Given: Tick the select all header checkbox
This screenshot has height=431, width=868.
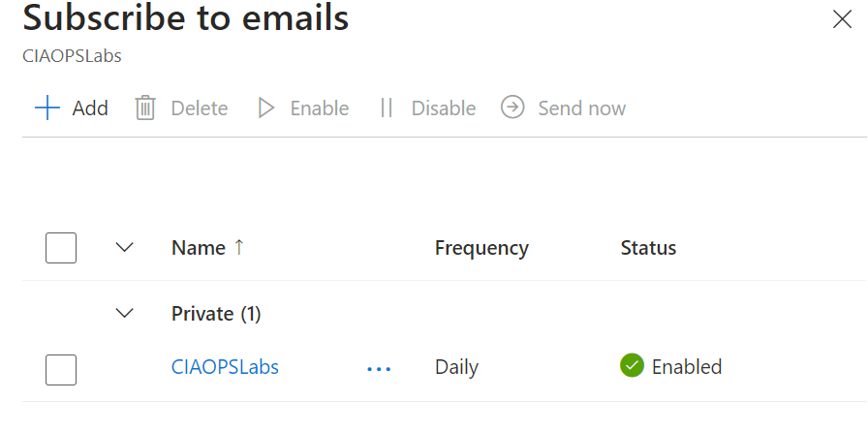Looking at the screenshot, I should point(61,248).
